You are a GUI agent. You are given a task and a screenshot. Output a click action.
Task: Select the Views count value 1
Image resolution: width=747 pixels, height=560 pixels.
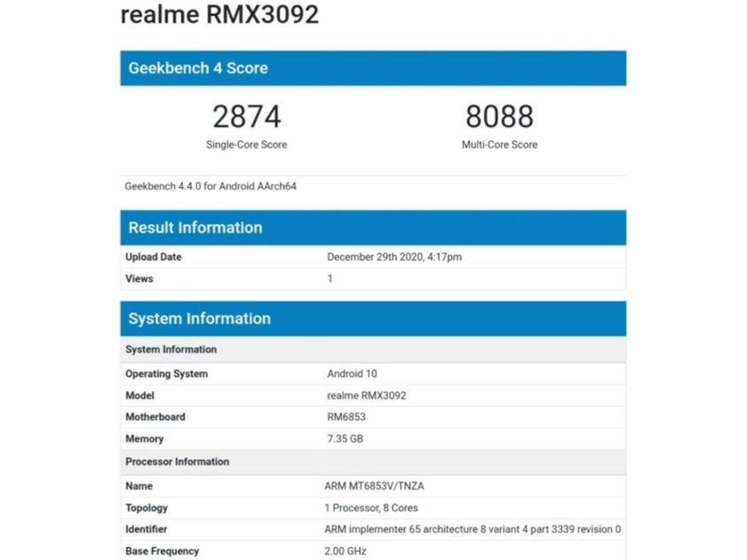click(330, 279)
